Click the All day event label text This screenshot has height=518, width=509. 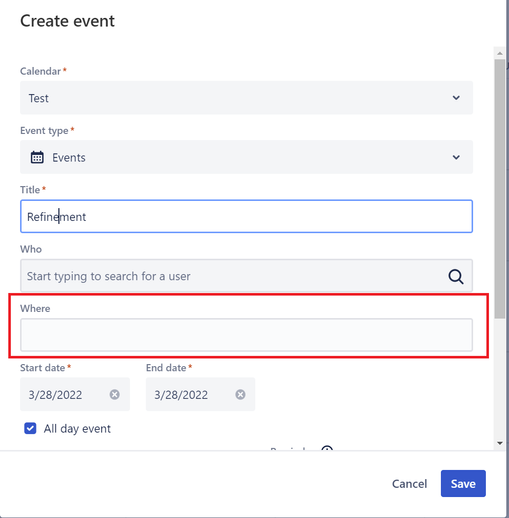[77, 429]
